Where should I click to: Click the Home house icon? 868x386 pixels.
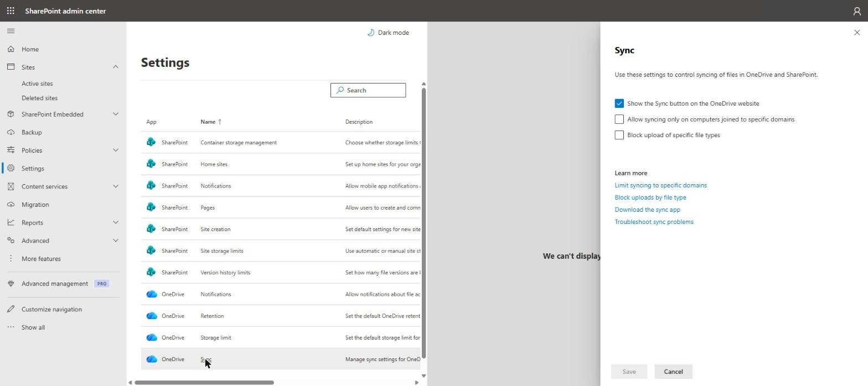[11, 49]
